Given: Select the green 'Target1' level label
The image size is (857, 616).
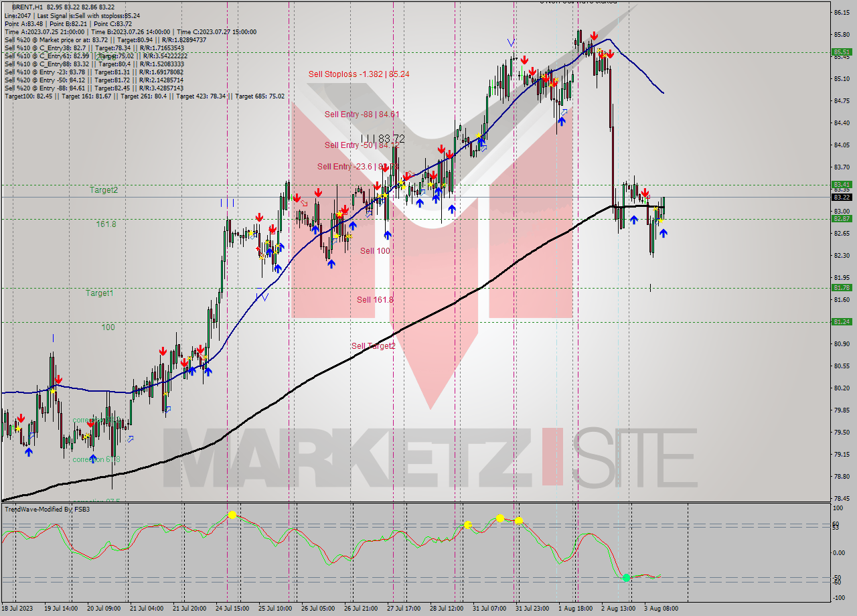Looking at the screenshot, I should [x=99, y=293].
